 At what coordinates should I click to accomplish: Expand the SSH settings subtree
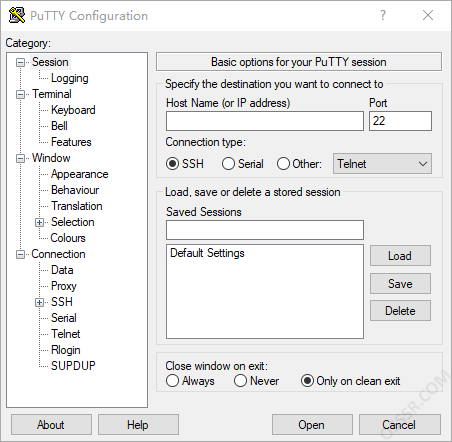point(39,302)
